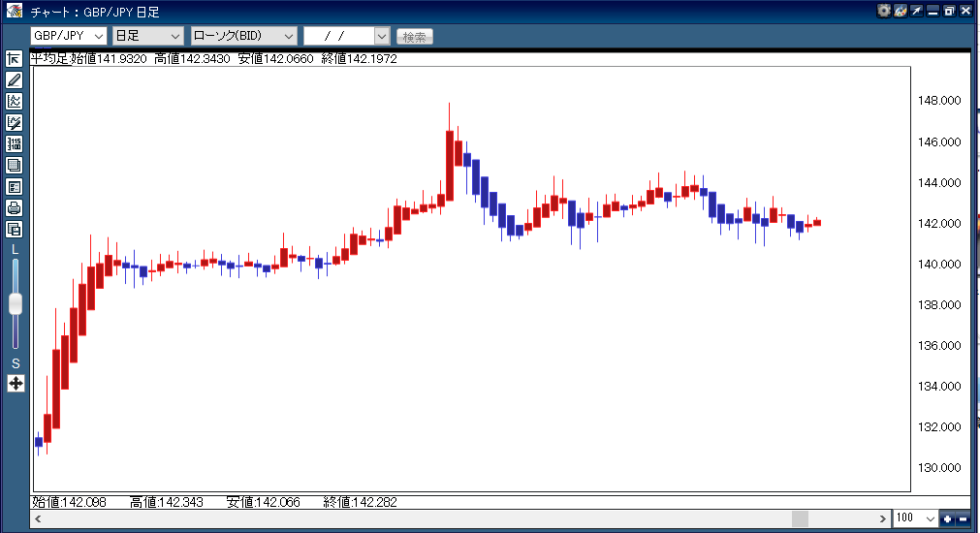Viewport: 980px width, 533px height.
Task: Click the 115/100 price scale icon
Action: click(15, 143)
